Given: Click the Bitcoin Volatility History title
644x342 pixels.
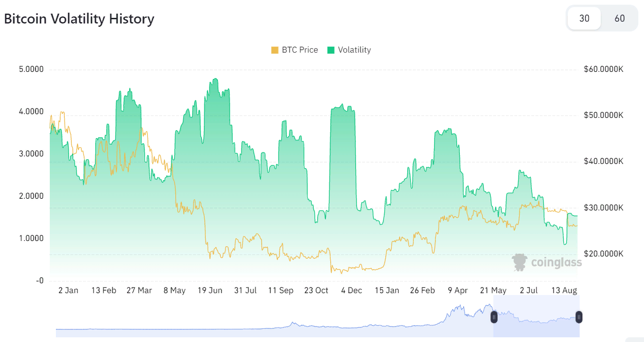Looking at the screenshot, I should (79, 19).
